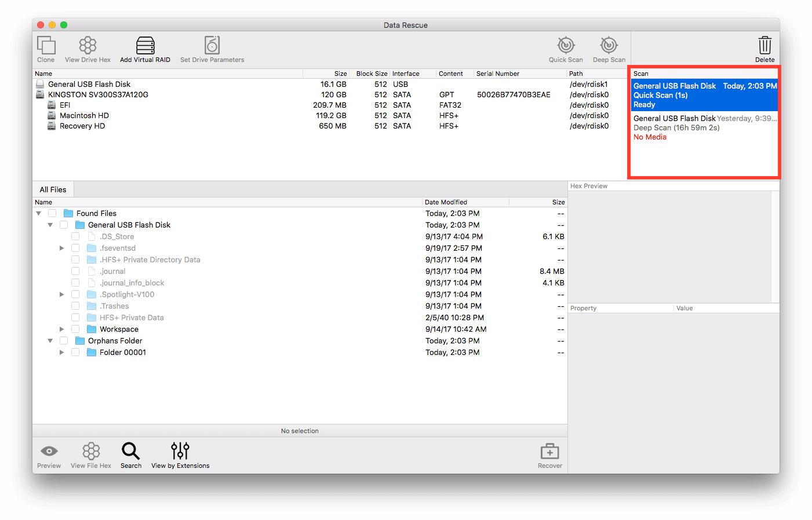The width and height of the screenshot is (812, 520).
Task: Enable the .Trashes folder checkbox
Action: pos(75,306)
